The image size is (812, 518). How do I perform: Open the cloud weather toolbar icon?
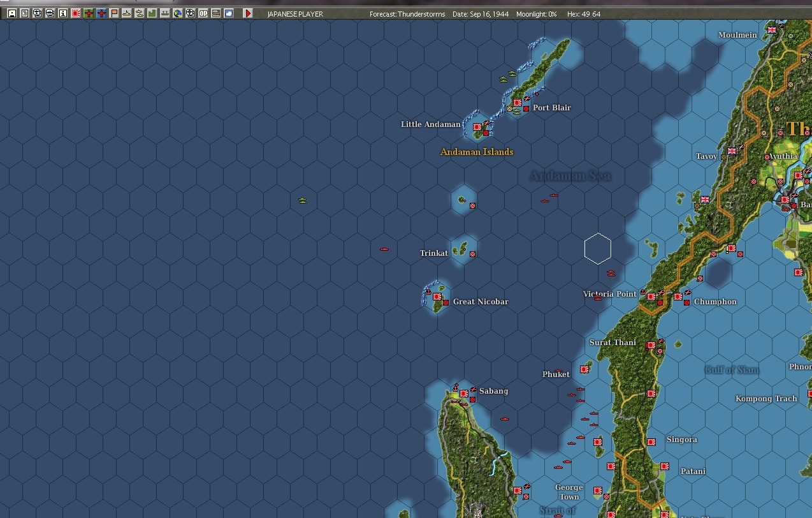(228, 13)
